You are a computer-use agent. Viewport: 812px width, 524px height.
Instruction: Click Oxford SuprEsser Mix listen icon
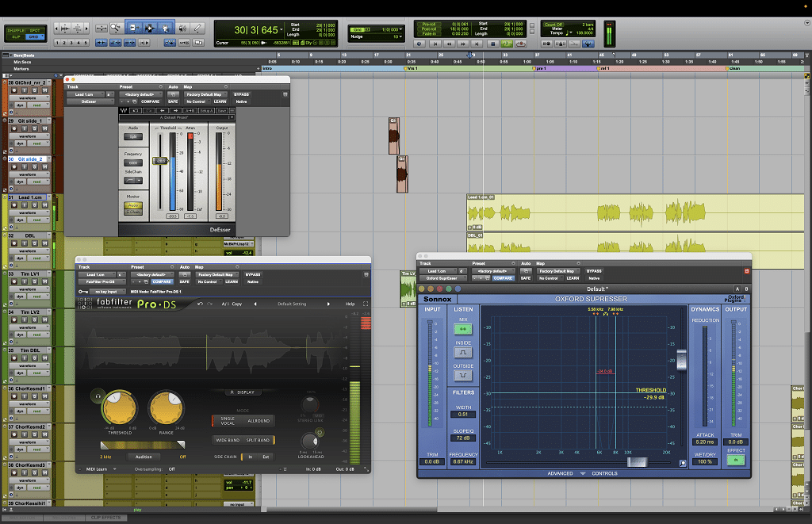click(x=463, y=329)
